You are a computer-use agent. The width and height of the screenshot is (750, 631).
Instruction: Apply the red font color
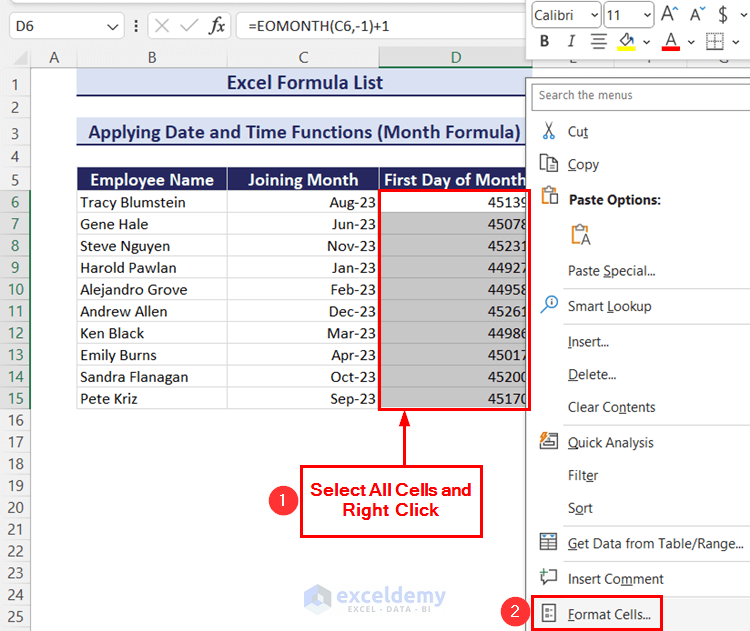tap(671, 42)
